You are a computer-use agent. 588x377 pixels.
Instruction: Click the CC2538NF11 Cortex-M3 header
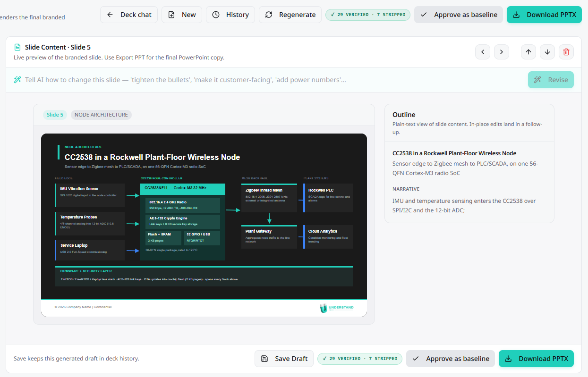[x=183, y=188]
